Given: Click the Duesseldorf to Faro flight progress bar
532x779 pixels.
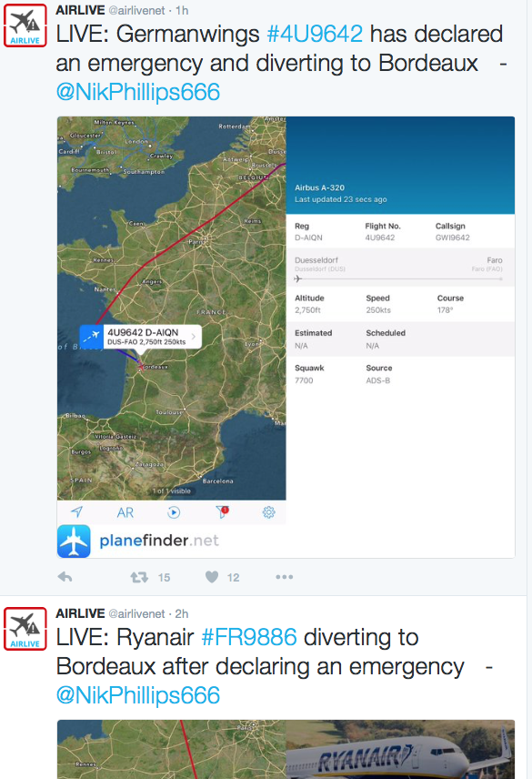Looking at the screenshot, I should [x=398, y=278].
